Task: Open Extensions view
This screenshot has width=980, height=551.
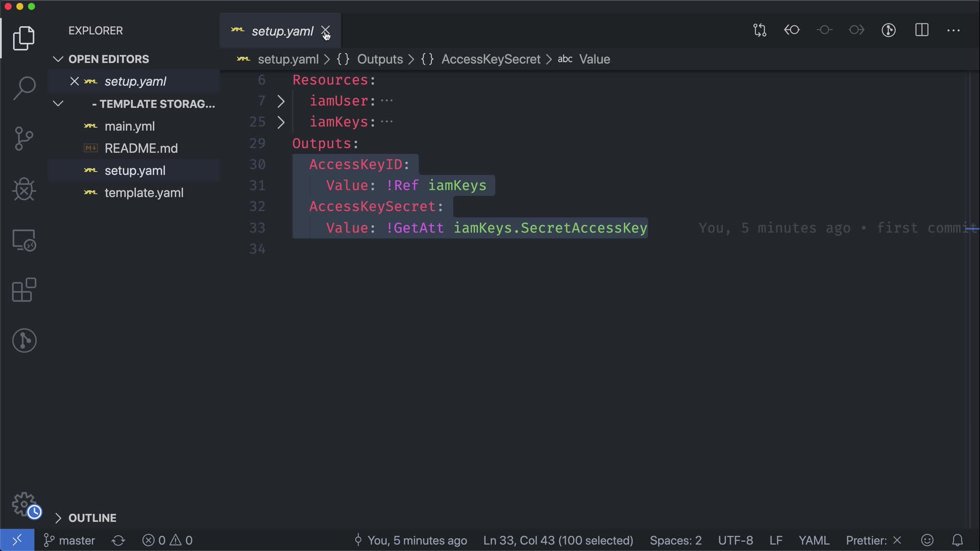Action: pos(24,290)
